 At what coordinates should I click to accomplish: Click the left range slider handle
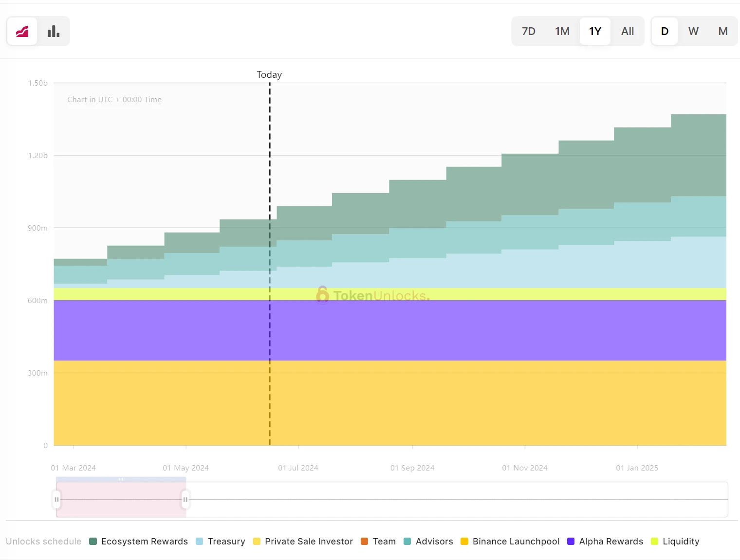point(56,500)
